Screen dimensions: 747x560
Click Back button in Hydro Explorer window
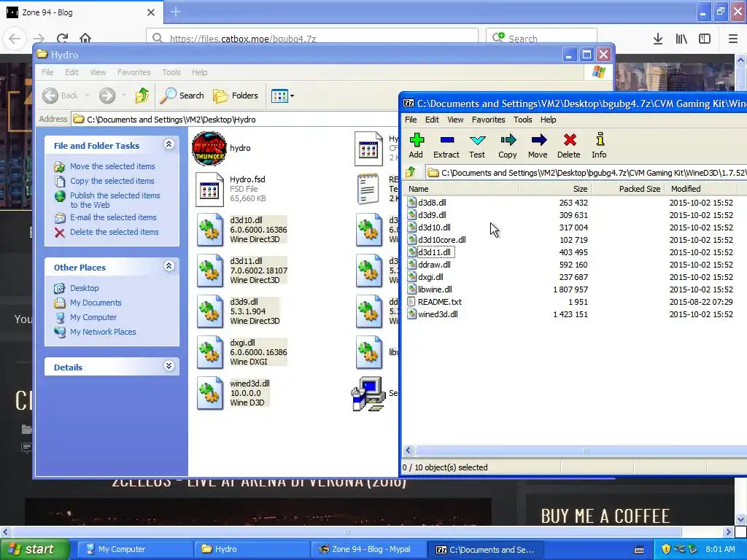pyautogui.click(x=60, y=96)
